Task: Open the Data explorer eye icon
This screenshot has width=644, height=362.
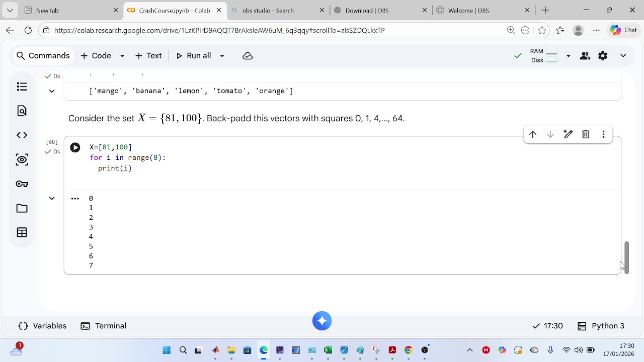Action: (x=22, y=160)
